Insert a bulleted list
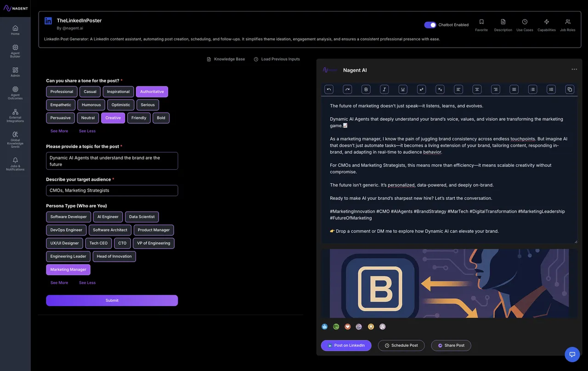This screenshot has height=371, width=588. (x=532, y=90)
